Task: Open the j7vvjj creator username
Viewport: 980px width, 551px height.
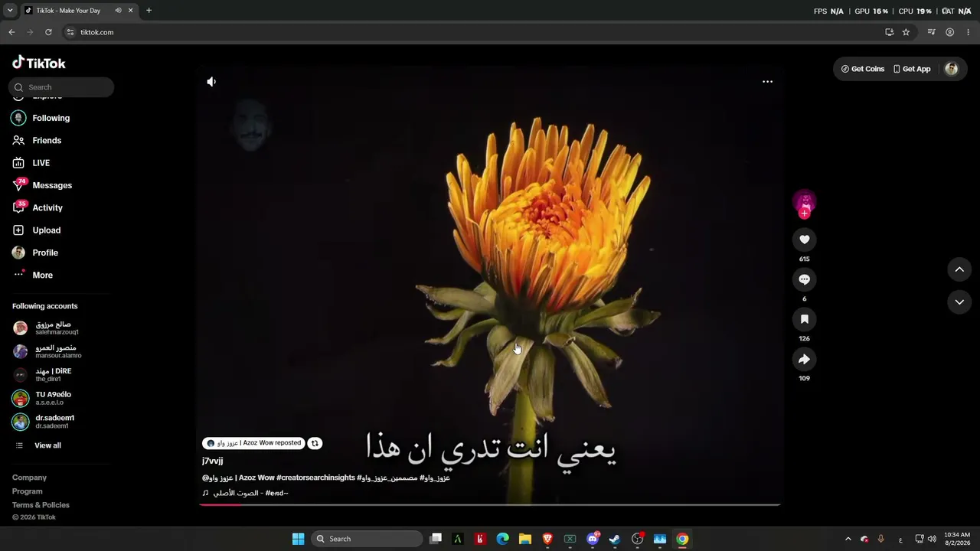Action: coord(213,461)
